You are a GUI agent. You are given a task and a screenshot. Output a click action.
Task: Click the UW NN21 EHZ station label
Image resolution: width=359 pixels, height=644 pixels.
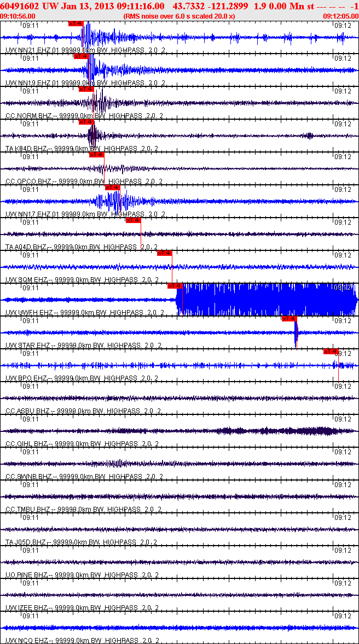[x=86, y=50]
